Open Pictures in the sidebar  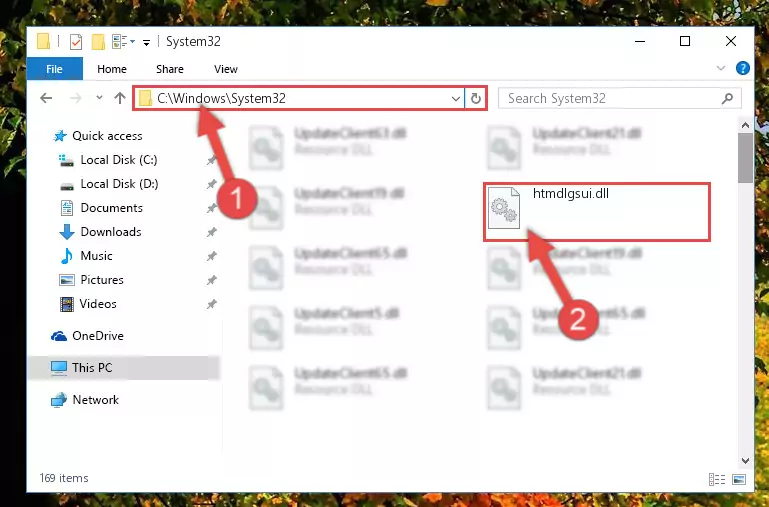91,280
